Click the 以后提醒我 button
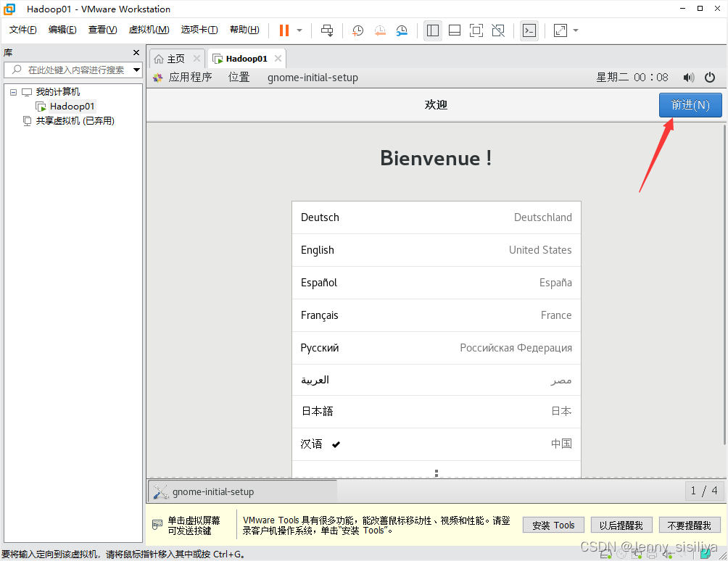Image resolution: width=728 pixels, height=561 pixels. [x=621, y=525]
